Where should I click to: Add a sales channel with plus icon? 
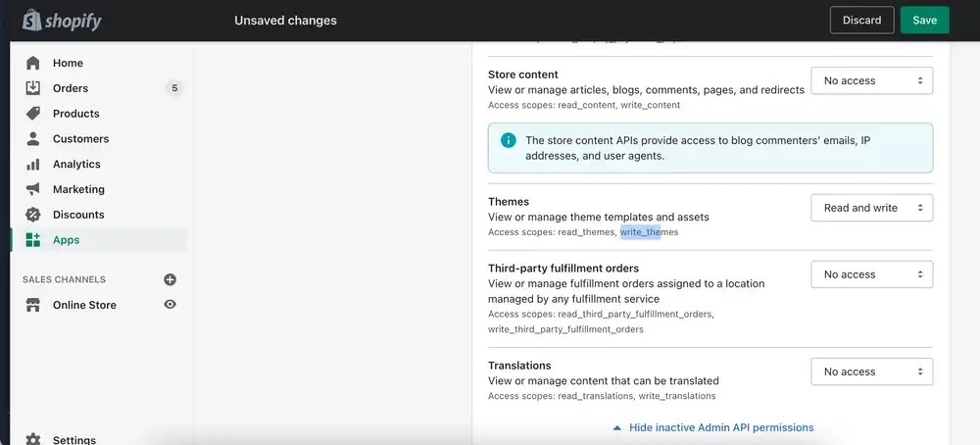coord(170,279)
